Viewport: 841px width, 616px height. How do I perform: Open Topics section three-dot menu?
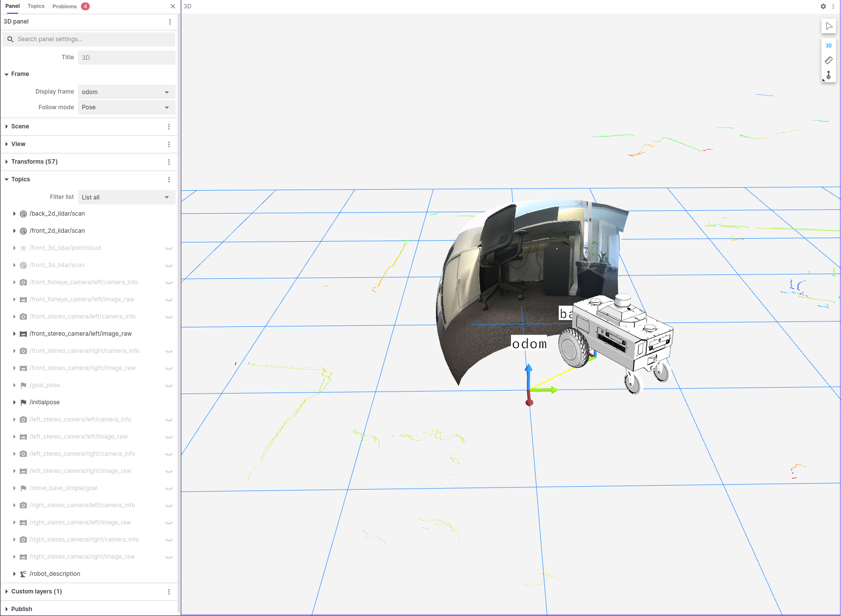pos(169,180)
